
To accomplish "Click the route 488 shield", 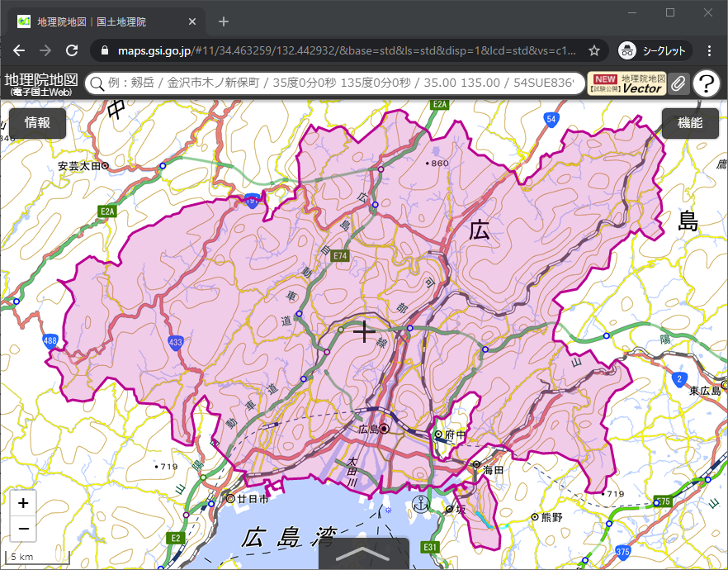I will pyautogui.click(x=50, y=341).
